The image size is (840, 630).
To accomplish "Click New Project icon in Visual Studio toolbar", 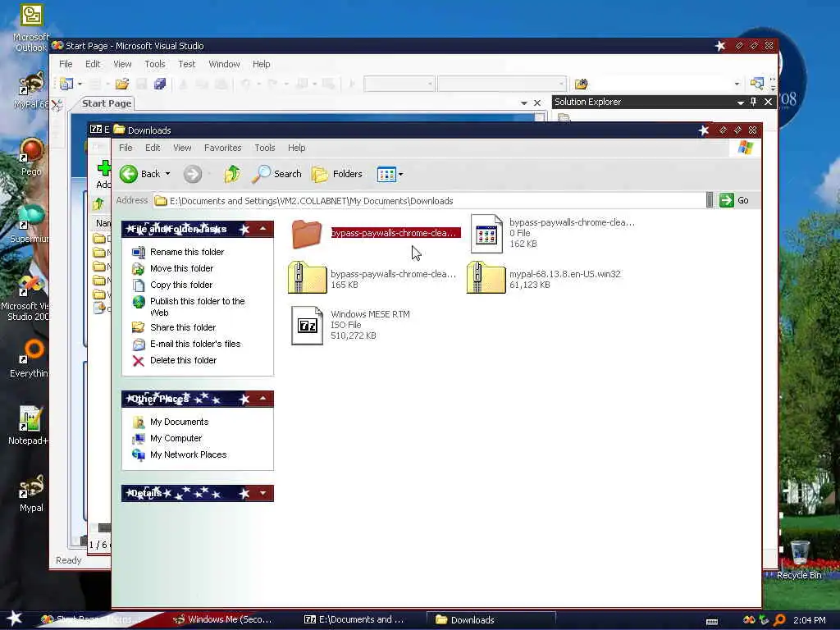I will [66, 84].
